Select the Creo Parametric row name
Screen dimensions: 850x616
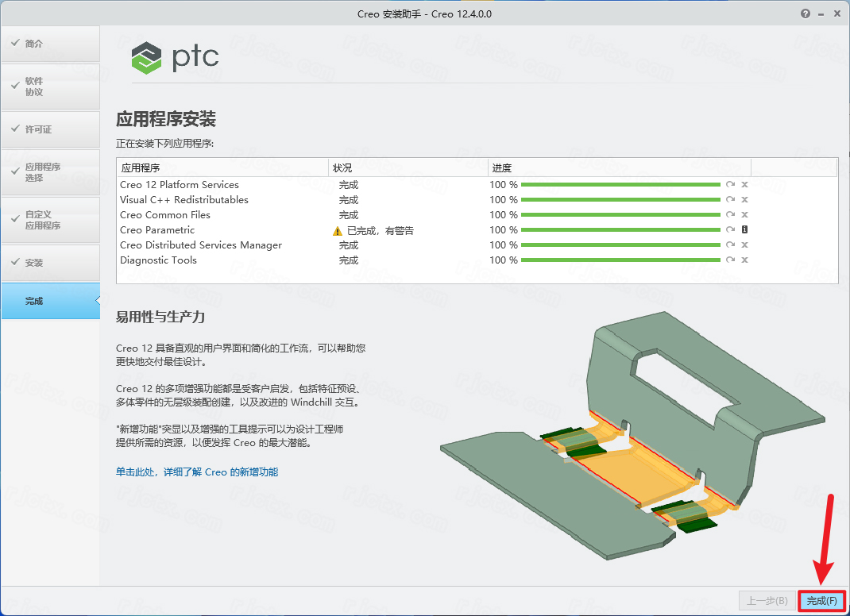[x=157, y=230]
